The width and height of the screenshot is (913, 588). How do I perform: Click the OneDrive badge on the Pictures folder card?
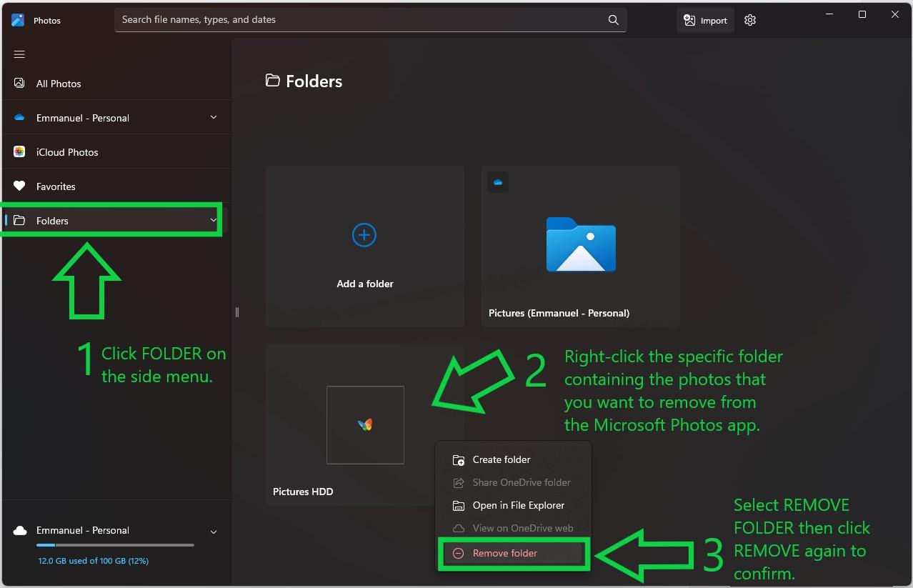498,182
